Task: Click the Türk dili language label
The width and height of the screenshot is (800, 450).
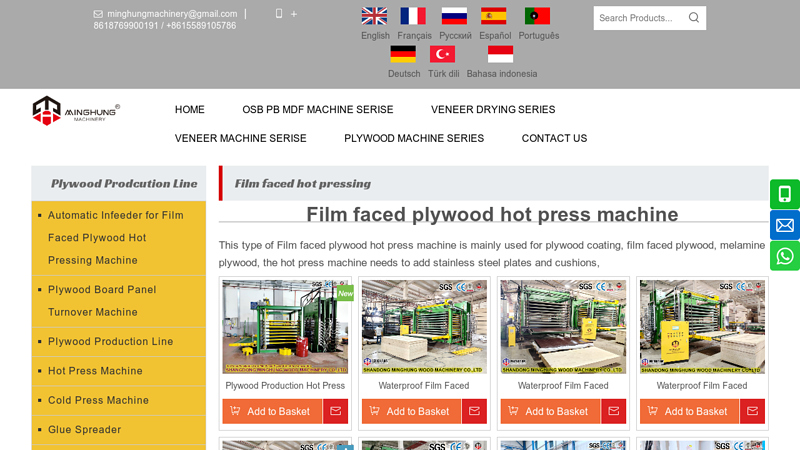Action: tap(443, 73)
